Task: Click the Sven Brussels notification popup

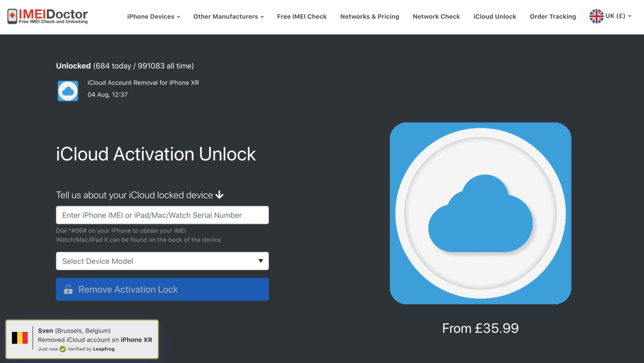Action: (82, 339)
